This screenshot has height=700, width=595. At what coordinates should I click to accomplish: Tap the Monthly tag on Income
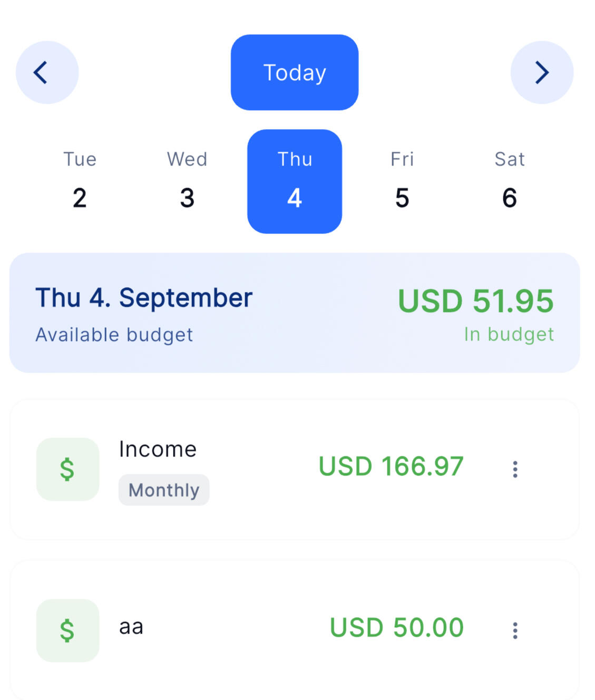164,490
